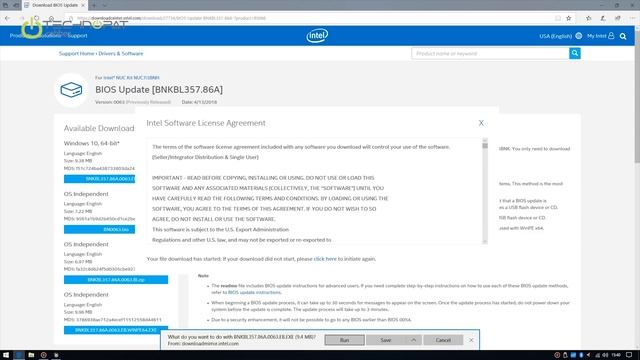The image size is (640, 360).
Task: Click Intel Software License Agreement title
Action: pos(206,123)
